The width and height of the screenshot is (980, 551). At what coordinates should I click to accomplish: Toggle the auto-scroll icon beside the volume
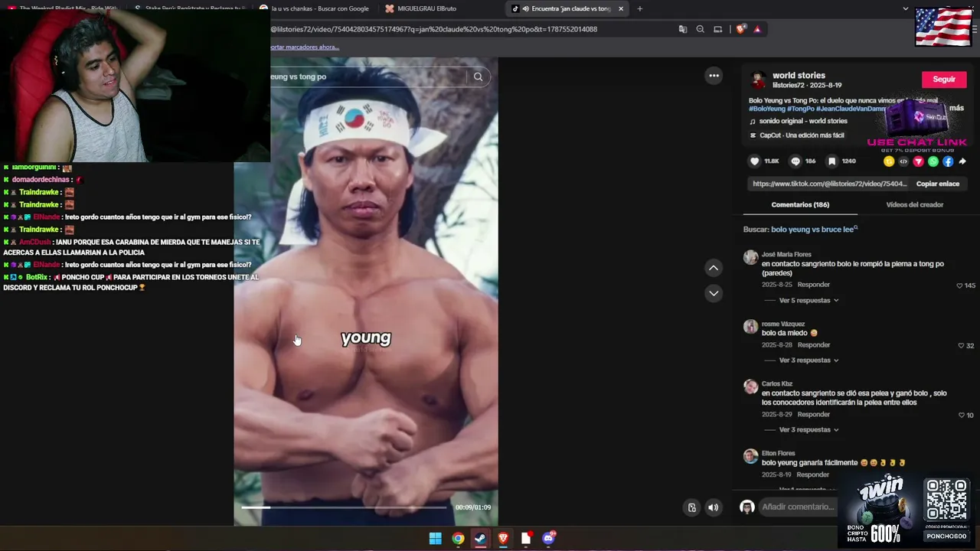[692, 507]
